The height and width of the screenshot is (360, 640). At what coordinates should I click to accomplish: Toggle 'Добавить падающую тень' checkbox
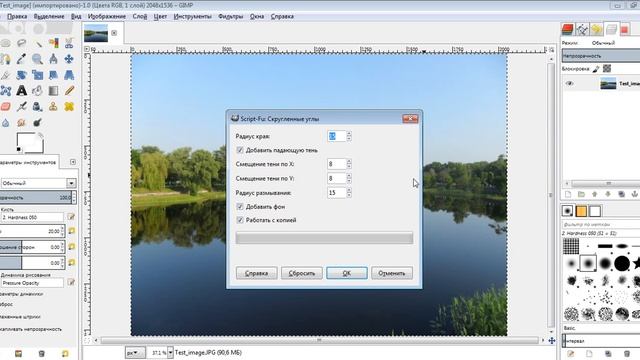[240, 150]
